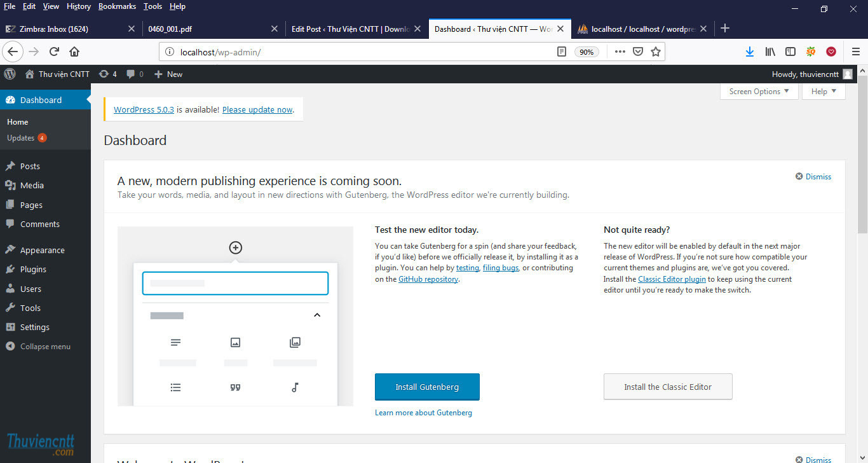This screenshot has height=463, width=868.
Task: Click the filing bugs link
Action: pos(501,268)
